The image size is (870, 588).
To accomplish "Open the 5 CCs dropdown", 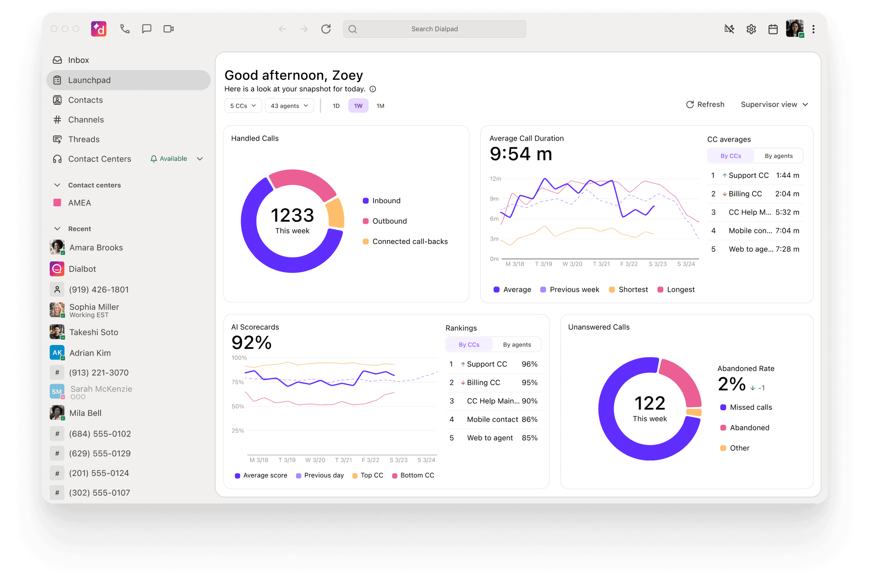I will tap(243, 106).
